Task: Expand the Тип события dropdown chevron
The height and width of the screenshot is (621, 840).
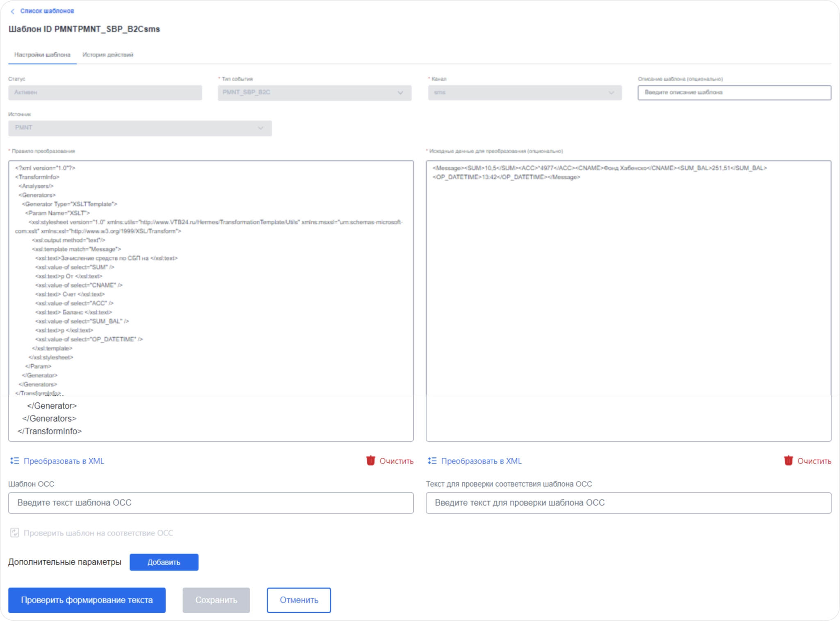Action: click(400, 93)
